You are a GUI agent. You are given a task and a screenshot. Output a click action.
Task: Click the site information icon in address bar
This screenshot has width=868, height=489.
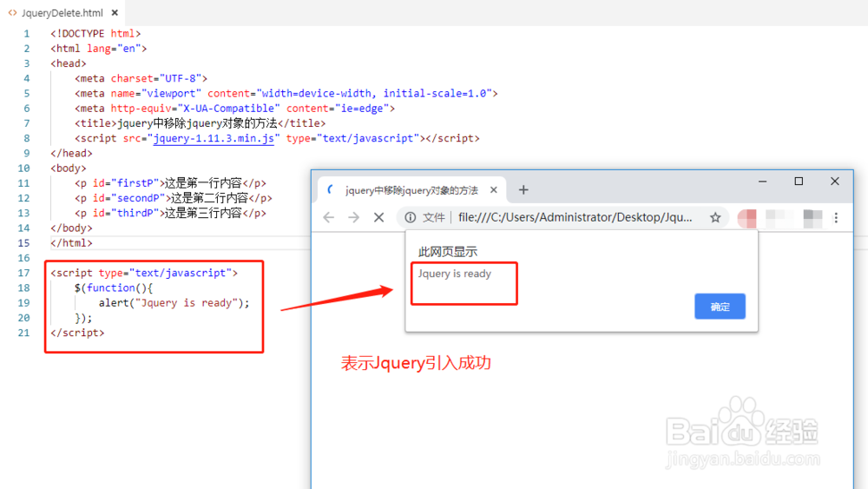[411, 218]
